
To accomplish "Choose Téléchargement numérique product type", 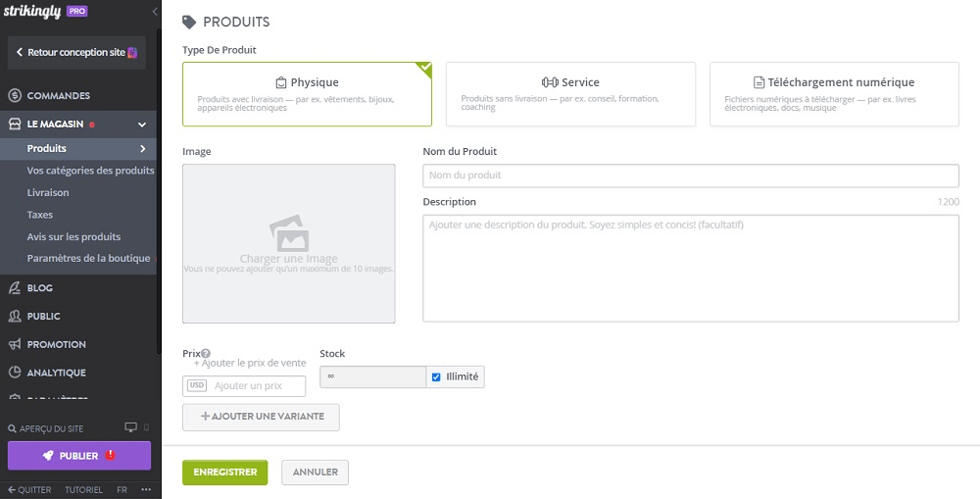I will pyautogui.click(x=833, y=94).
